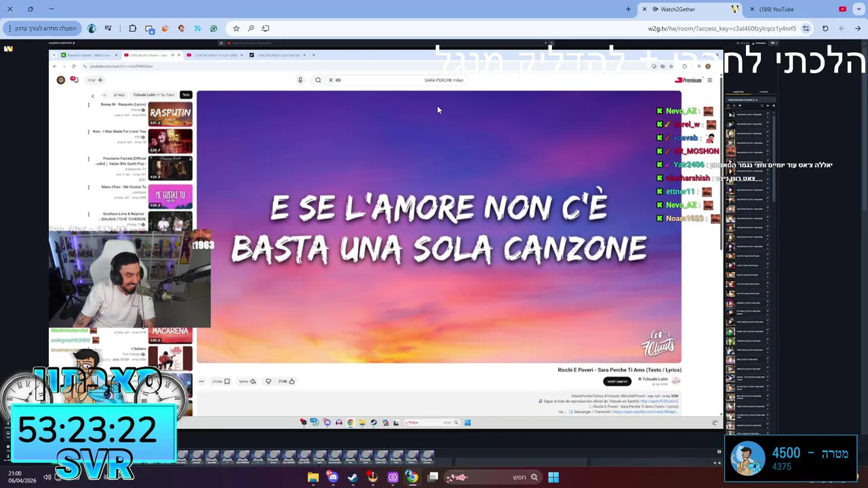Open the YouTube notifications bell

point(74,79)
